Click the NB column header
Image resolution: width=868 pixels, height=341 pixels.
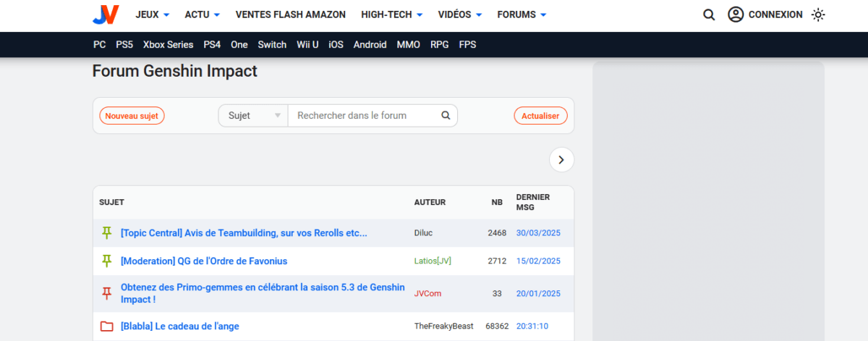pyautogui.click(x=497, y=203)
